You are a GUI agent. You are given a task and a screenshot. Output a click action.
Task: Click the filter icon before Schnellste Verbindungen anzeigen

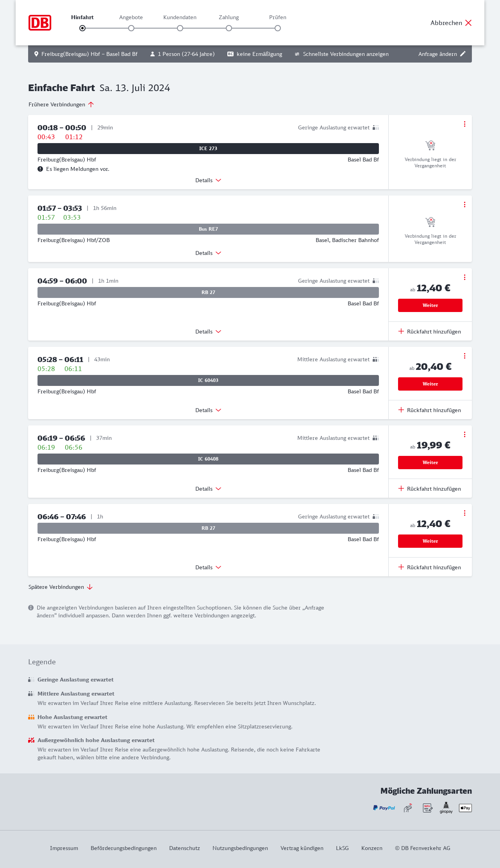[x=297, y=54]
